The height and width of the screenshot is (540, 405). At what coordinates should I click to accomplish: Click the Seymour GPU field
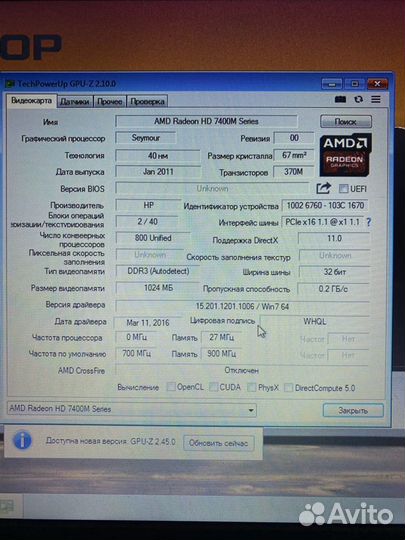tap(146, 138)
